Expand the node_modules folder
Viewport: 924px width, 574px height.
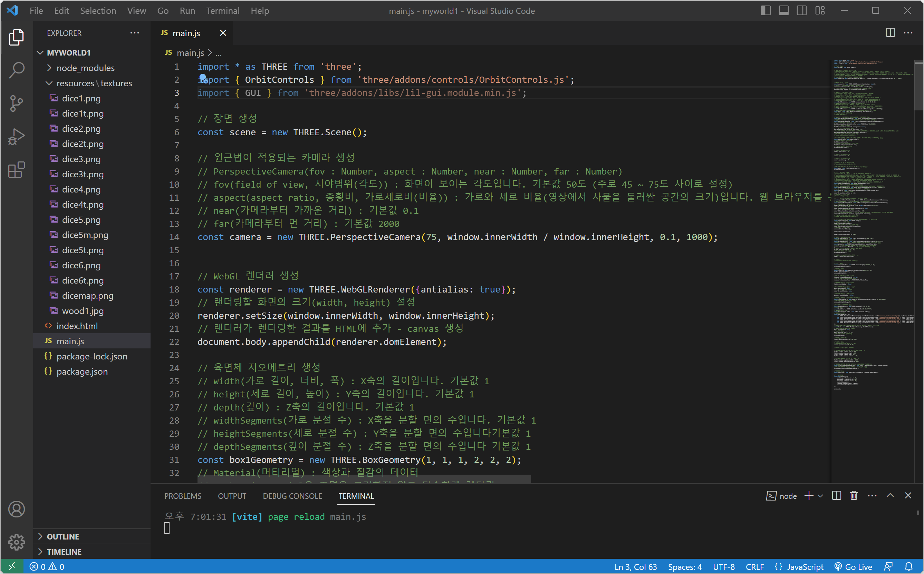(x=85, y=68)
